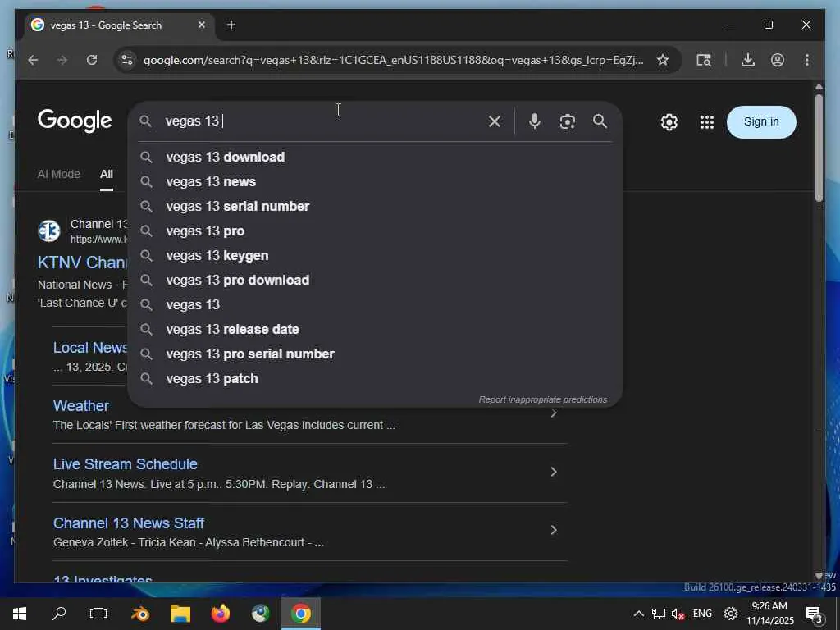Screen dimensions: 840x630
Task: Open the Windows Start menu
Action: pyautogui.click(x=20, y=614)
